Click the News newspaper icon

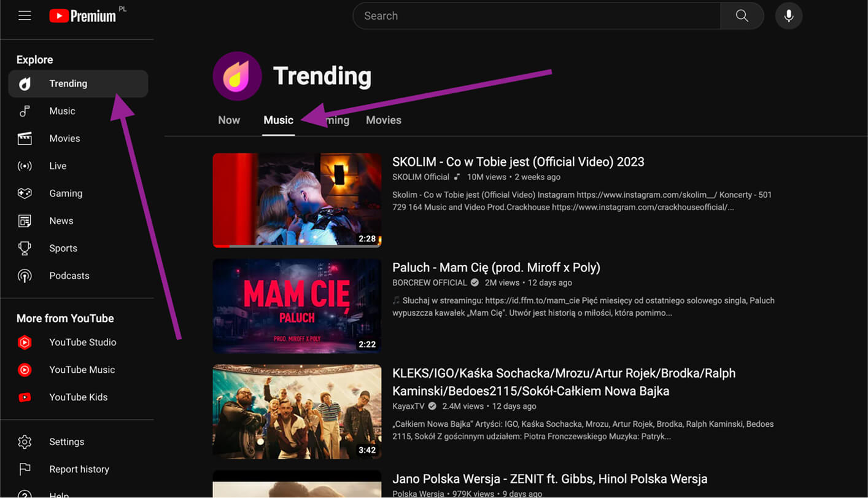(x=25, y=221)
